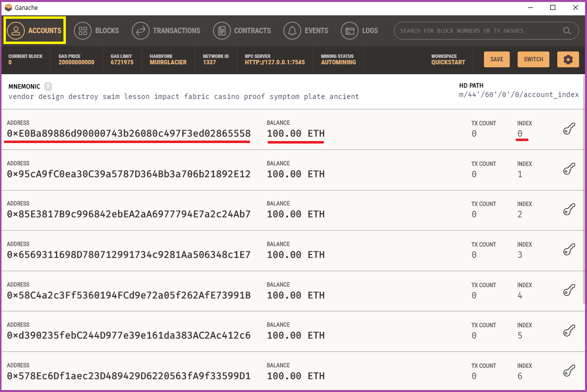Click the network ID 1337 value
The width and height of the screenshot is (587, 392).
coord(209,62)
